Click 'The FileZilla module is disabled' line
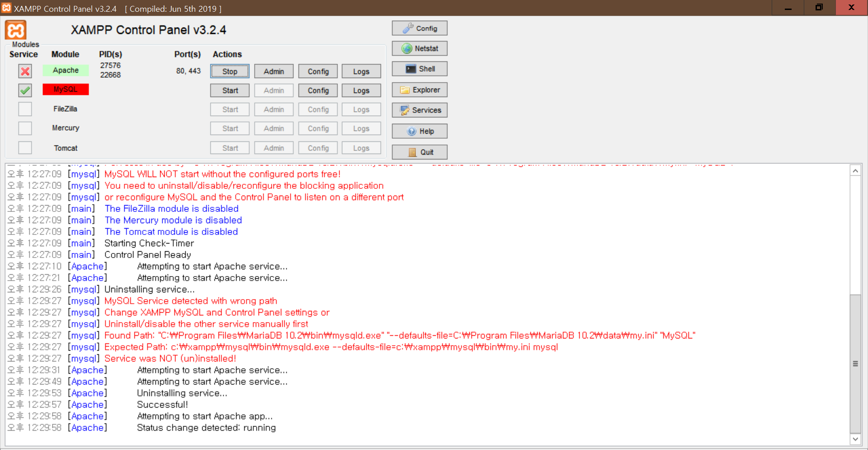This screenshot has height=450, width=868. pyautogui.click(x=172, y=209)
